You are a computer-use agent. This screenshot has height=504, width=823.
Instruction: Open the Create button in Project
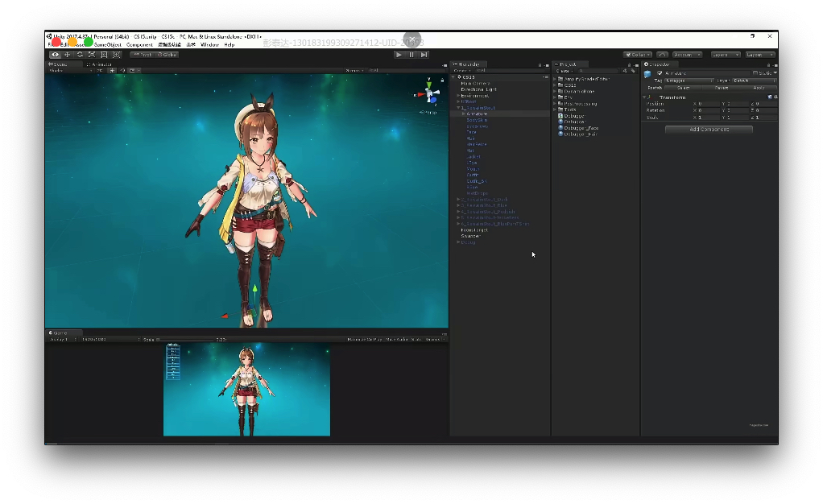pos(564,71)
